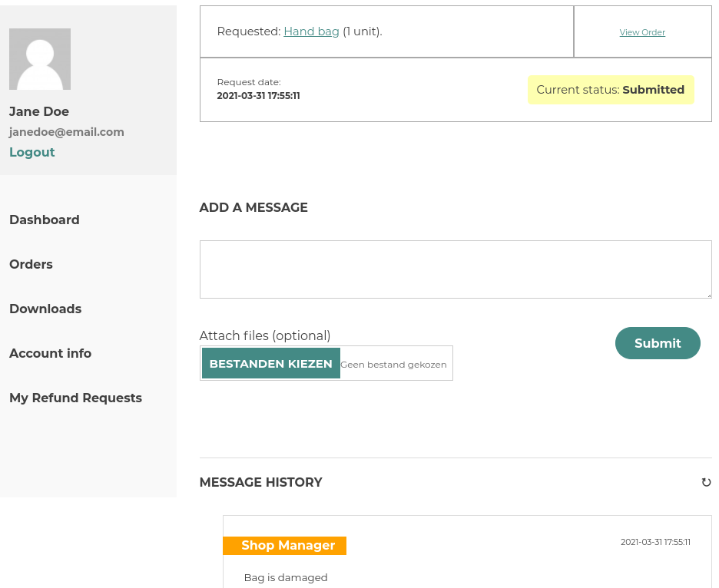Open the Hand bag product link
This screenshot has height=588, width=719.
[311, 31]
